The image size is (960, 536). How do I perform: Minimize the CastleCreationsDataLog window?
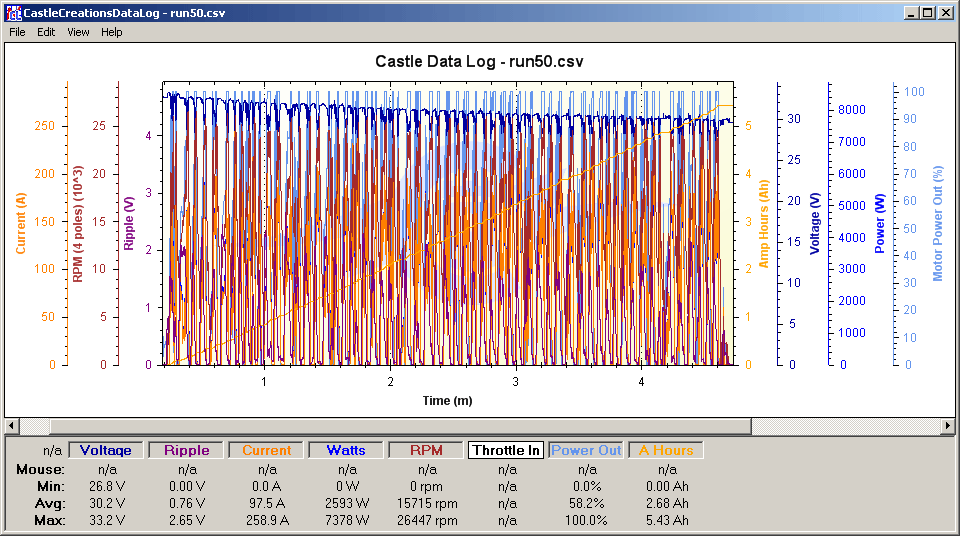[912, 13]
